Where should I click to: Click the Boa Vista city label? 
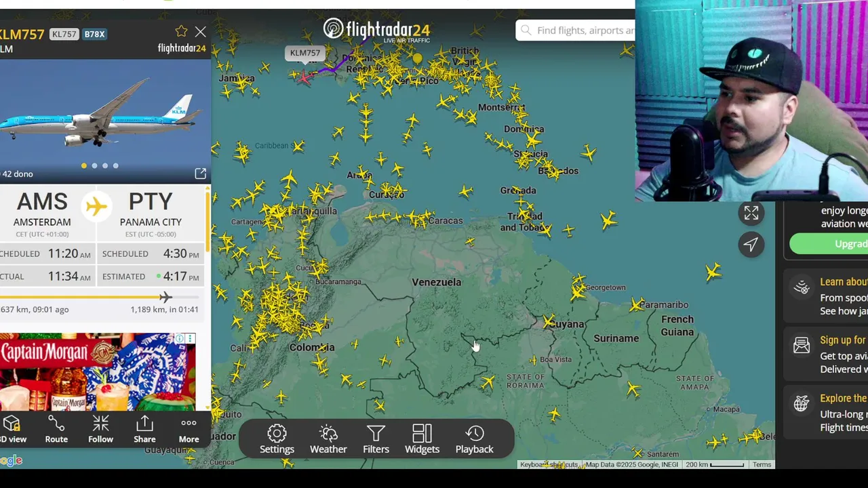click(x=556, y=359)
